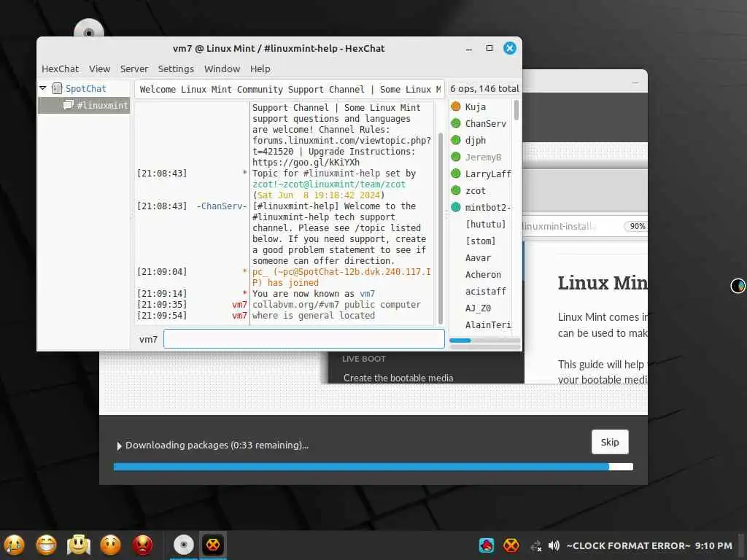Viewport: 747px width, 560px height.
Task: Skip the package download in installer
Action: click(610, 443)
